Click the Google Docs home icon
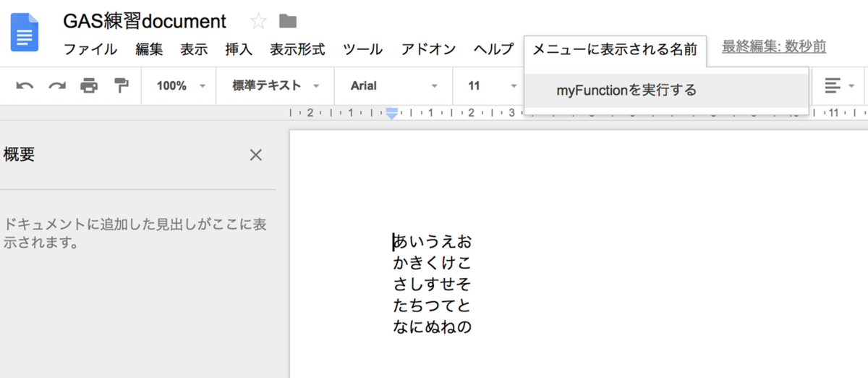 [24, 33]
